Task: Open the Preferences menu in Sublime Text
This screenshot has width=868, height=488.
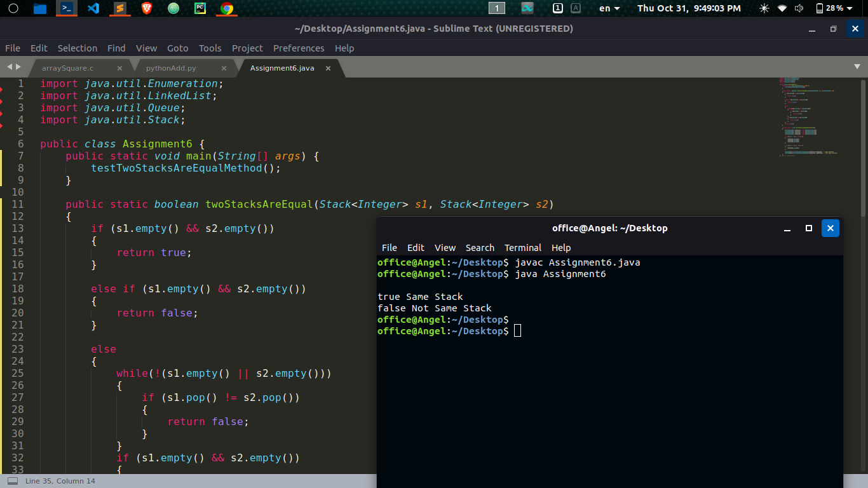Action: click(299, 48)
